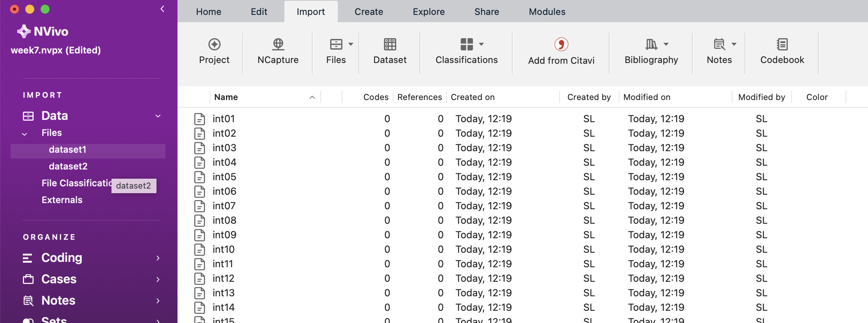Image resolution: width=868 pixels, height=323 pixels.
Task: Select Add from Citavi icon
Action: (561, 45)
